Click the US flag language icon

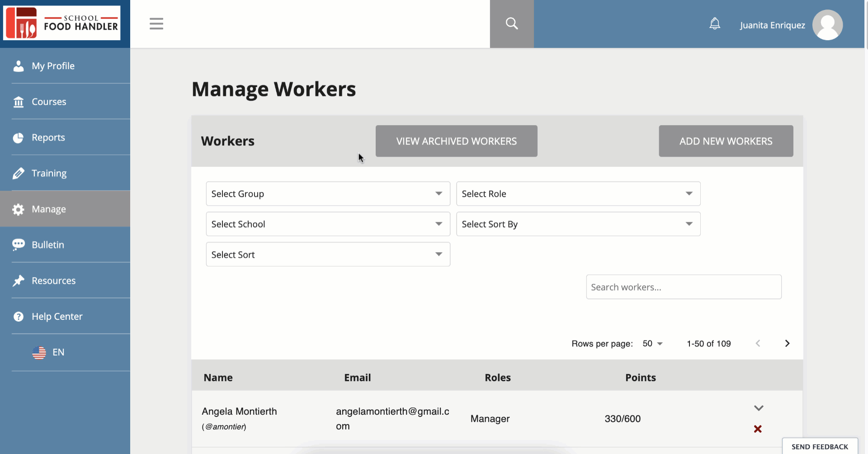[39, 352]
